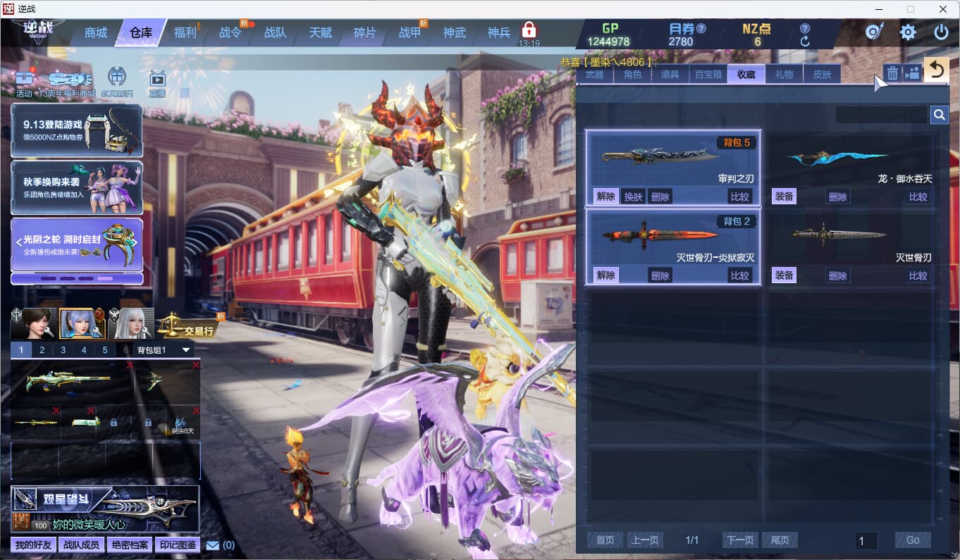Open the 直播 live stream icon
Image resolution: width=960 pixels, height=560 pixels.
click(157, 82)
